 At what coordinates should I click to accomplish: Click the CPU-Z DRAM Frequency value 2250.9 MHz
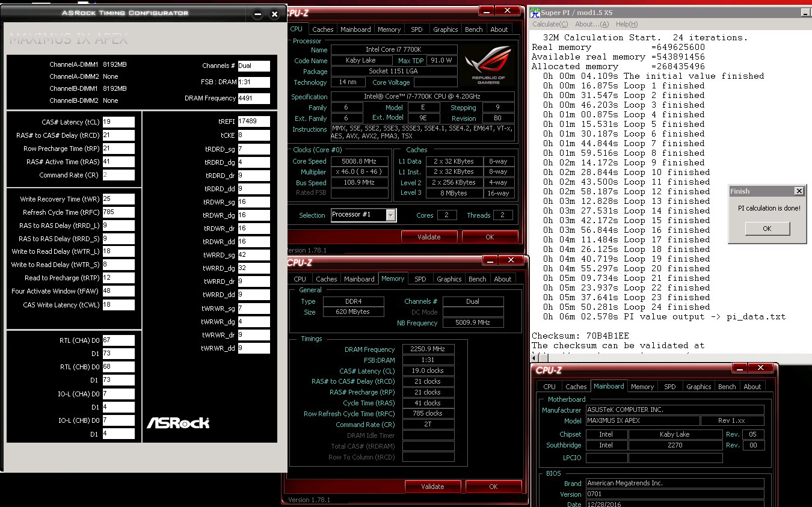pos(428,349)
